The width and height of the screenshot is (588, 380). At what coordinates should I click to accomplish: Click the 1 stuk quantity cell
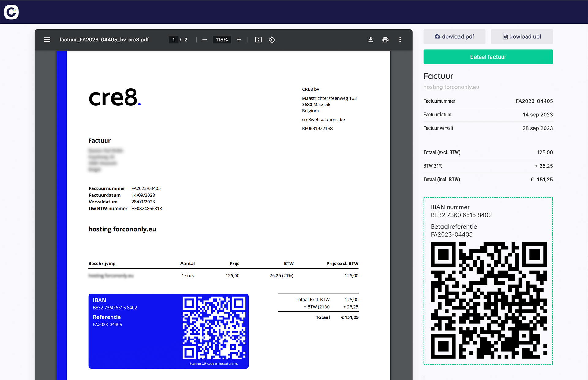coord(187,276)
